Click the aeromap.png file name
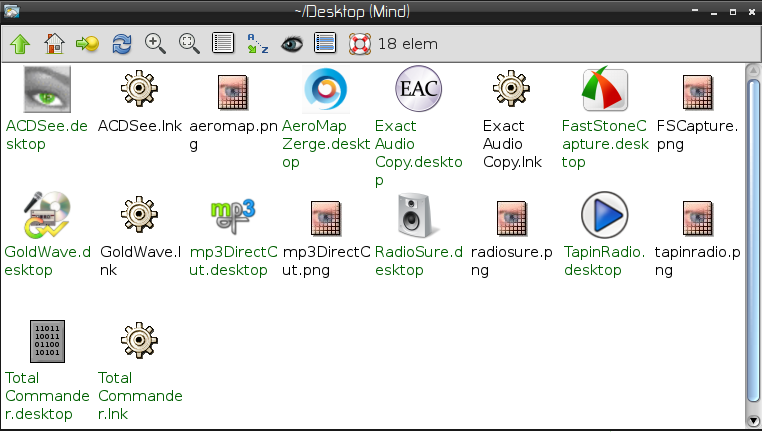762x432 pixels. click(233, 135)
